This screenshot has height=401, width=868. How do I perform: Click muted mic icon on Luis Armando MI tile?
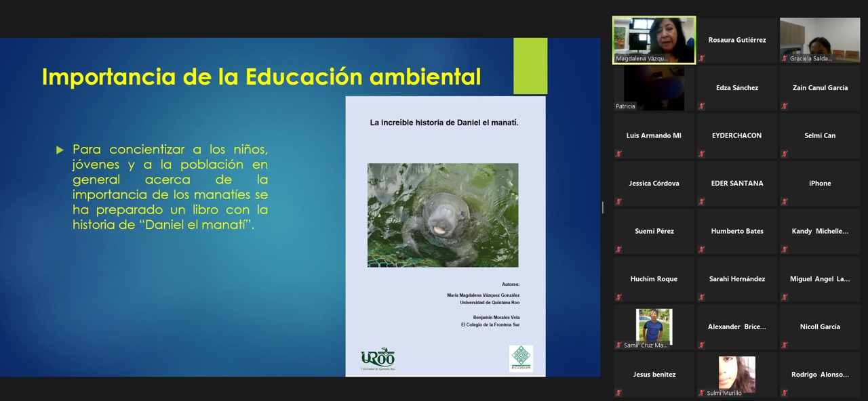(618, 154)
